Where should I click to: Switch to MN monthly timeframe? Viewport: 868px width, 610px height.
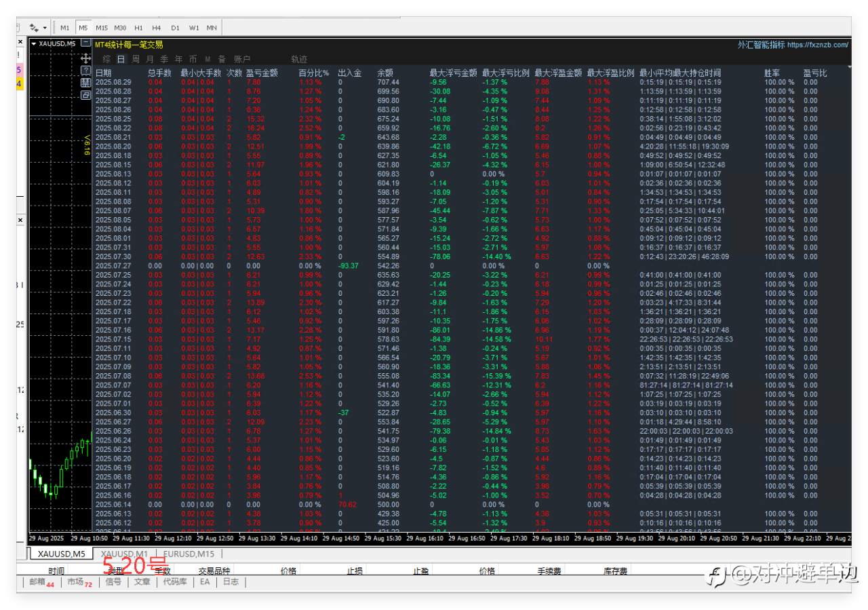212,28
